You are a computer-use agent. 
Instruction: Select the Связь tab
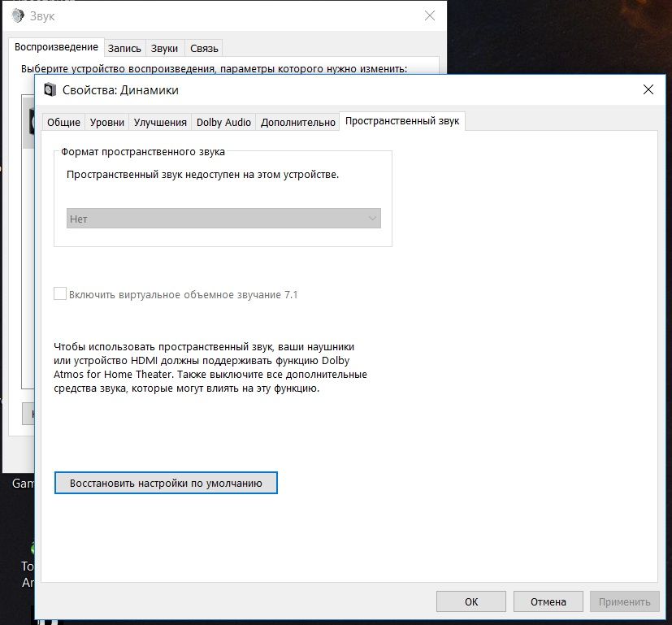203,48
